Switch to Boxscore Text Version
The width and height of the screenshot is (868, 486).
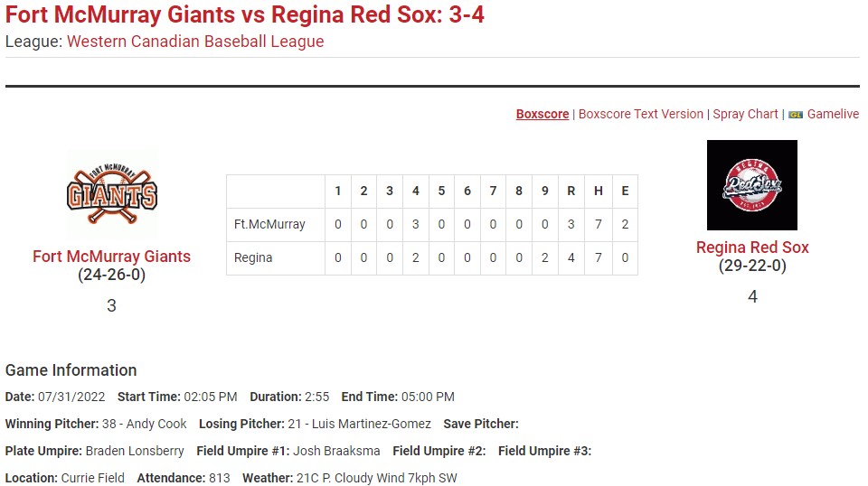coord(640,114)
